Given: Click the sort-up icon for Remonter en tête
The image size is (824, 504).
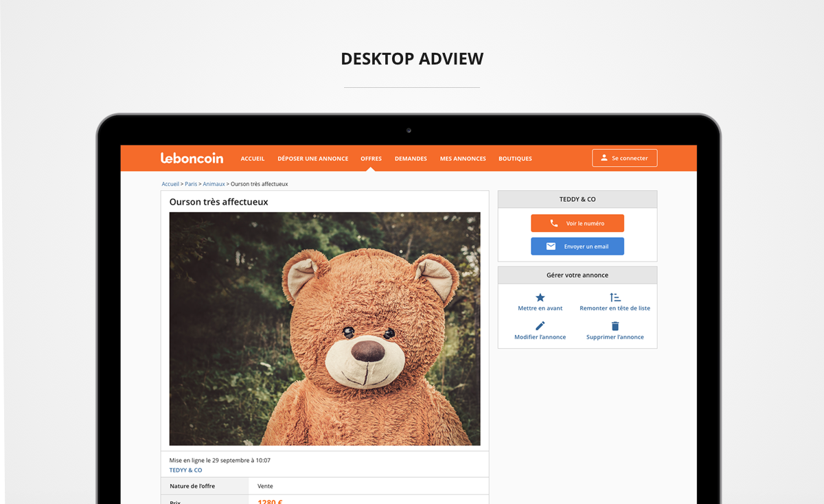Looking at the screenshot, I should [x=615, y=297].
